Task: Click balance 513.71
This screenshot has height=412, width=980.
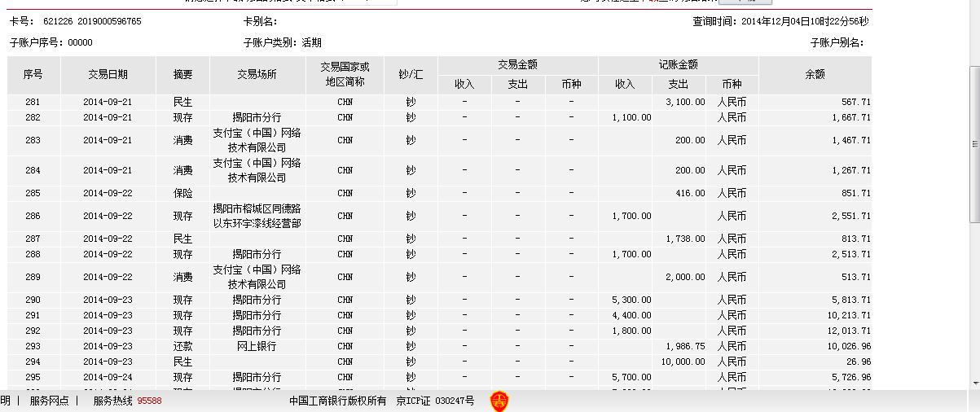Action: (x=856, y=277)
